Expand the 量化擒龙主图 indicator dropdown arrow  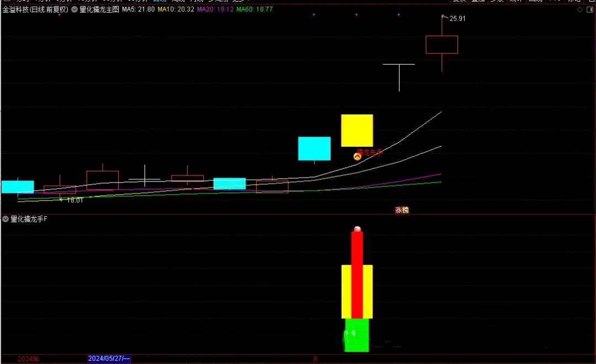click(74, 9)
